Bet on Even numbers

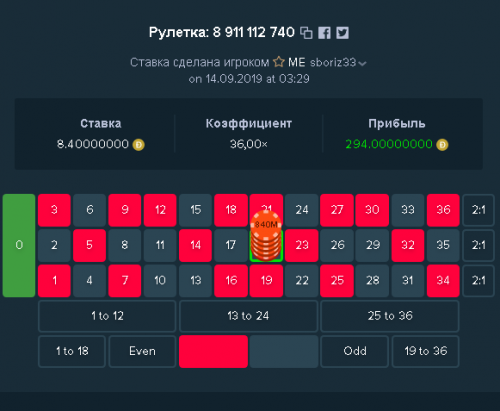point(142,351)
